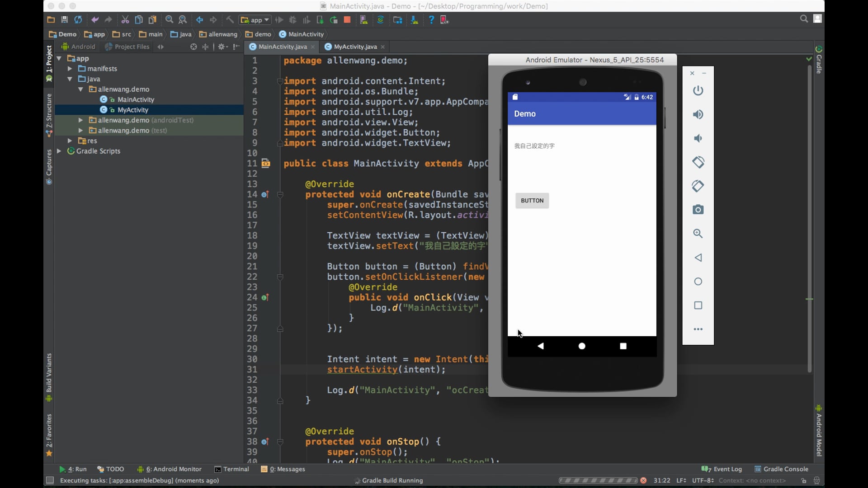Viewport: 868px width, 488px height.
Task: Click the emulator rotate left icon
Action: [698, 162]
